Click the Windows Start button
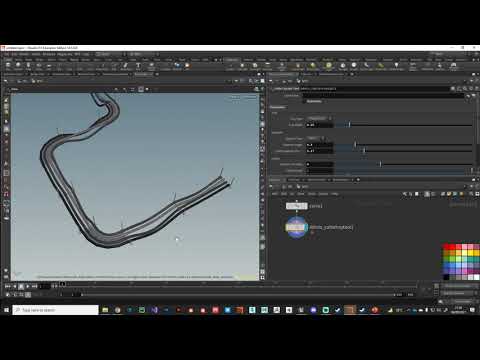The height and width of the screenshot is (360, 480). coord(6,310)
